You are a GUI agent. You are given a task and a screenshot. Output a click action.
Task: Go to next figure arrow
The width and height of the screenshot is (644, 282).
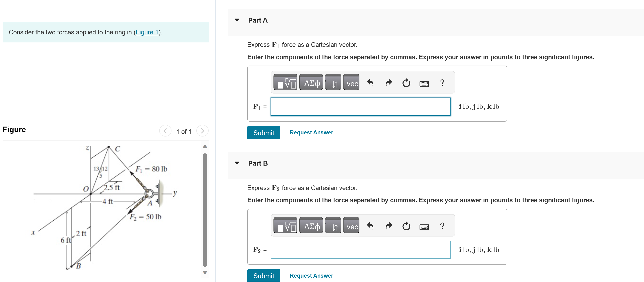[202, 131]
